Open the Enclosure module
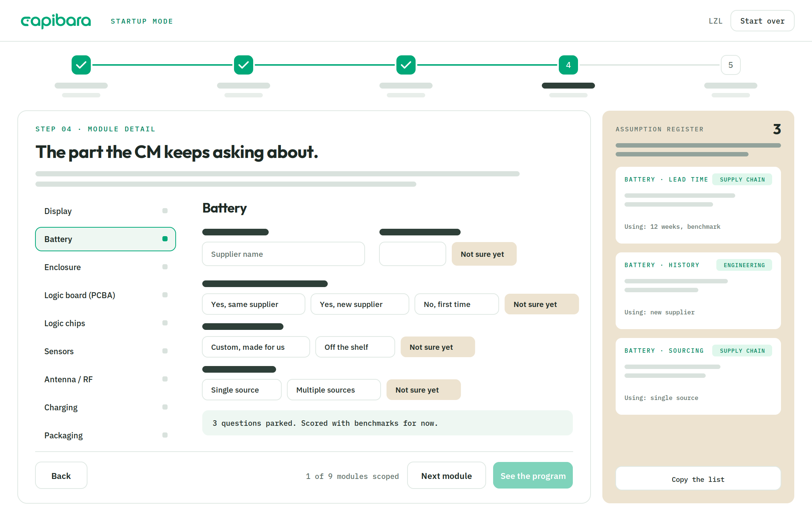 106,267
